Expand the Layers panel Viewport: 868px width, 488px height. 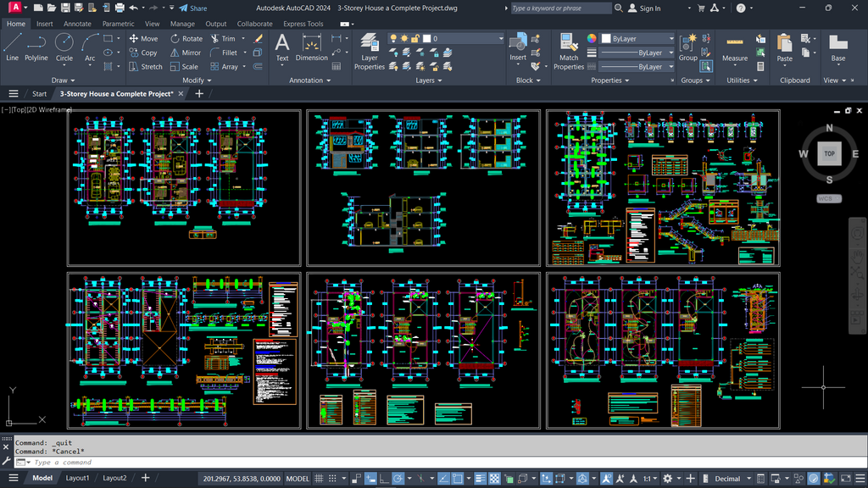(428, 80)
